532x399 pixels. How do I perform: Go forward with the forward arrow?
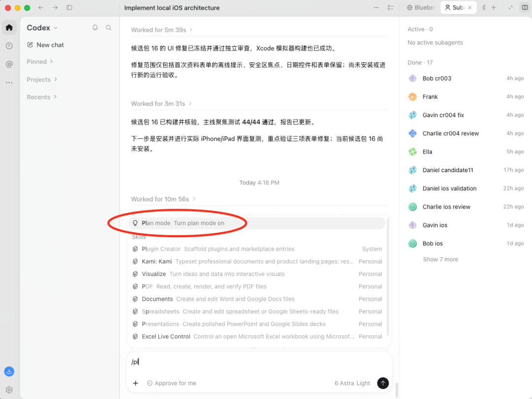click(55, 7)
